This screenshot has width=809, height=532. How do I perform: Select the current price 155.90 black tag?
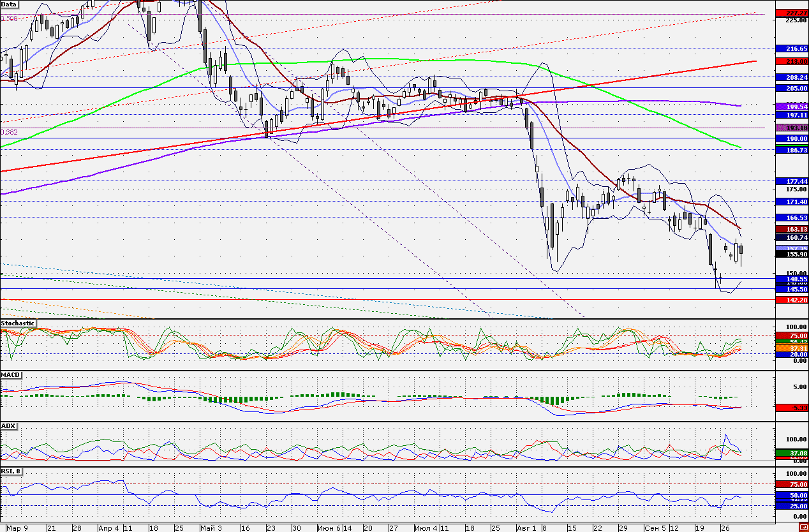tap(791, 254)
